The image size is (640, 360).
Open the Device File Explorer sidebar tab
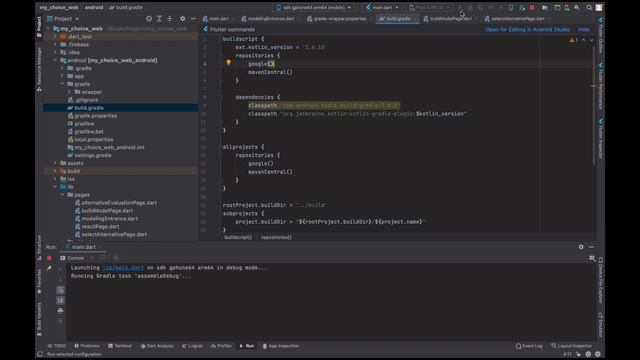(x=601, y=280)
